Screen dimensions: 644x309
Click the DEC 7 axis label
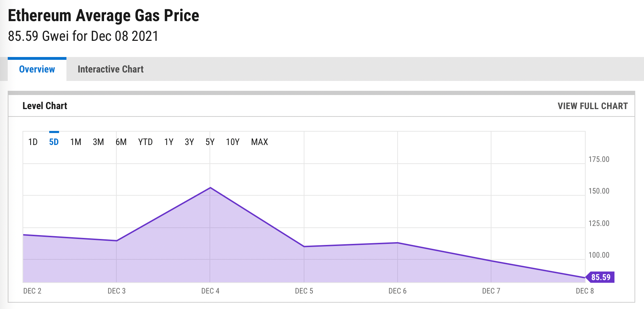pos(491,291)
